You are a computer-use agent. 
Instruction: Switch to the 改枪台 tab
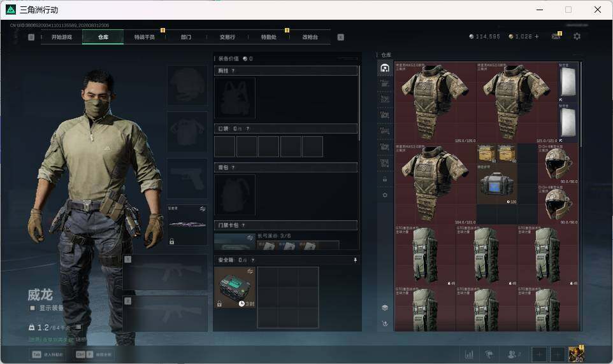pos(310,37)
